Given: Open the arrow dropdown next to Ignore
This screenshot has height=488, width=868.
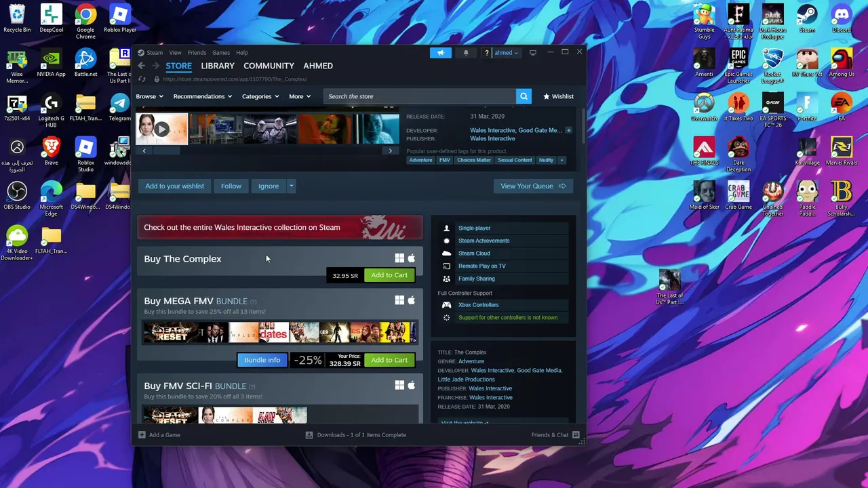Looking at the screenshot, I should [291, 186].
